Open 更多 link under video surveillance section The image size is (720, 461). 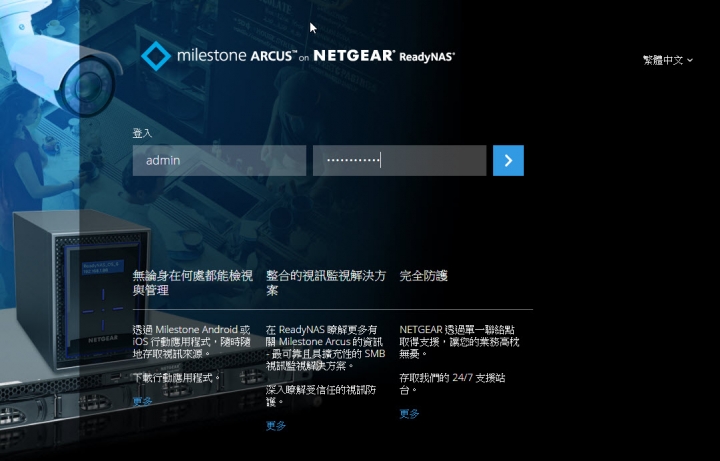(x=276, y=426)
